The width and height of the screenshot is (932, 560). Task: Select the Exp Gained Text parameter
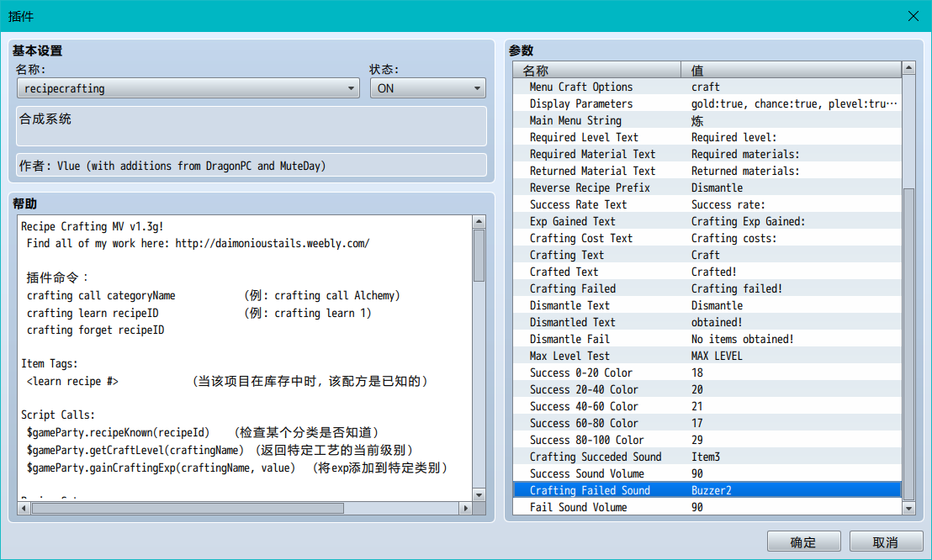[x=707, y=221]
